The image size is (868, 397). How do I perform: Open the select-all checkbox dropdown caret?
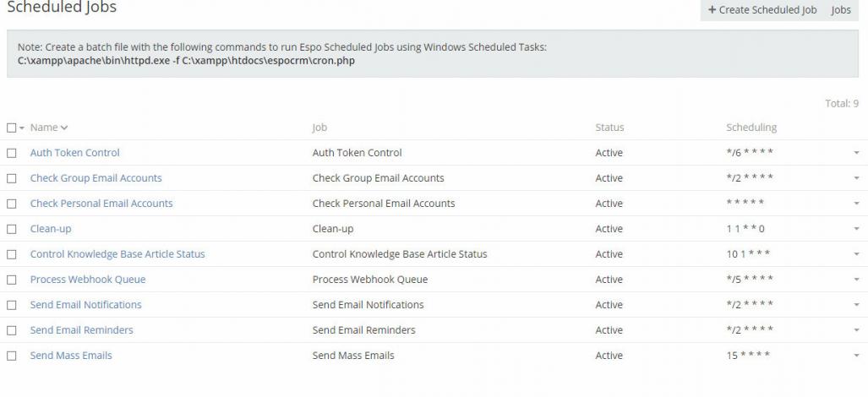pos(22,128)
